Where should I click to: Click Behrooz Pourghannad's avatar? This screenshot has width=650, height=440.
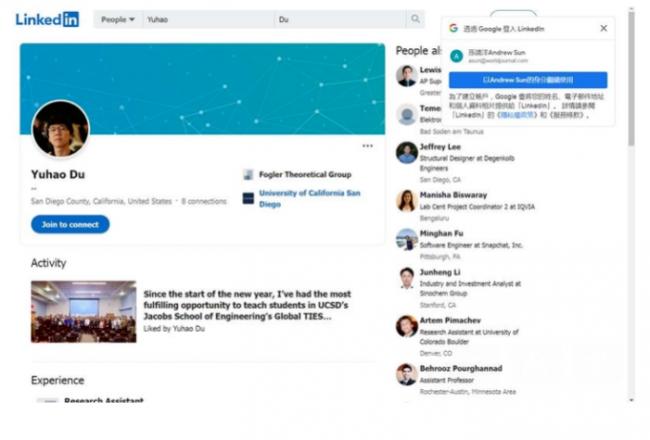click(407, 374)
